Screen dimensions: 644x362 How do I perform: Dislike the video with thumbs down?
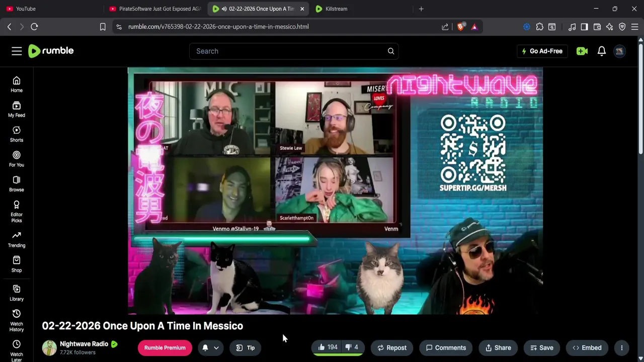pos(352,347)
